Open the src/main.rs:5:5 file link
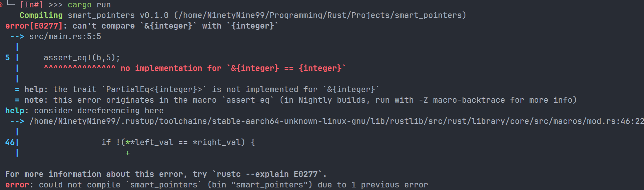Viewport: 644px width, 190px height. pos(65,37)
